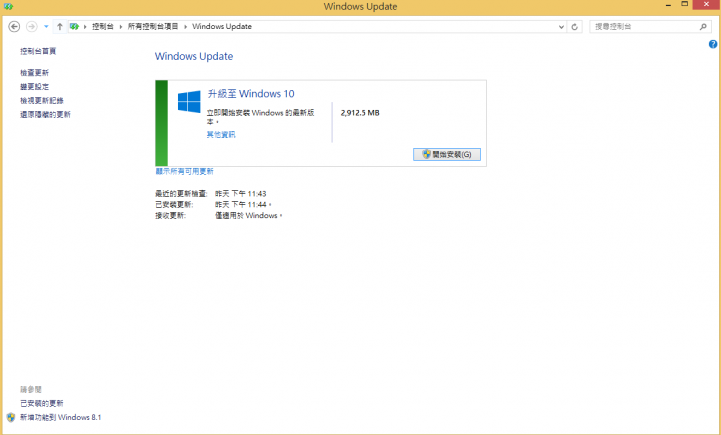Expand chevron before 所有控制台項目 in breadcrumb

coord(121,27)
